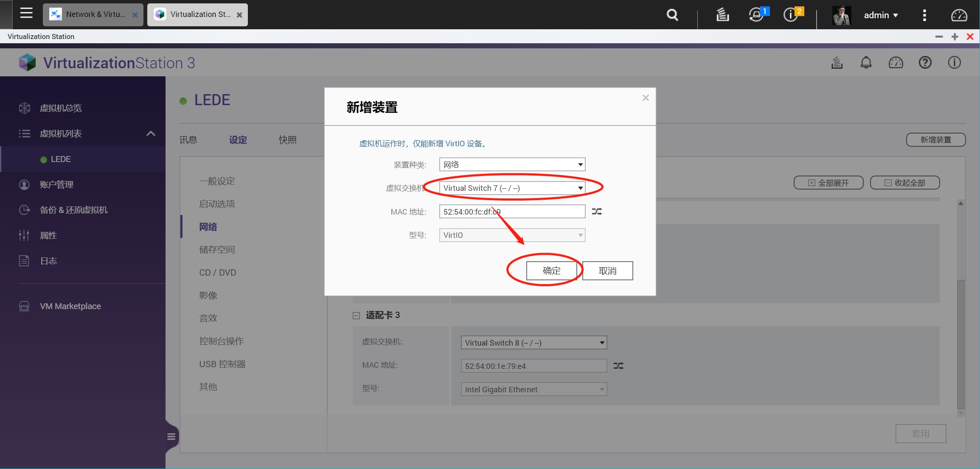The height and width of the screenshot is (469, 980).
Task: Close the Virtualization Station taskbar tab
Action: tap(239, 15)
